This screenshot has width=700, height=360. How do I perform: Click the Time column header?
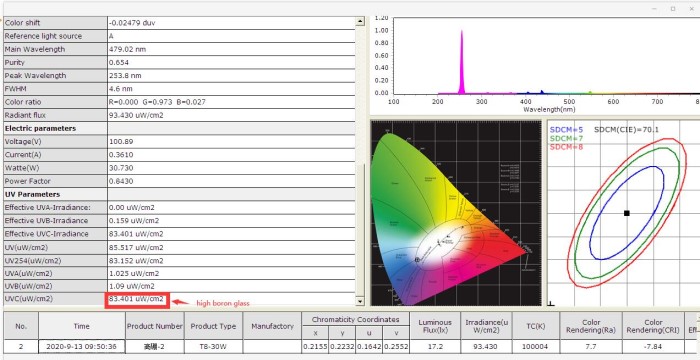click(82, 326)
